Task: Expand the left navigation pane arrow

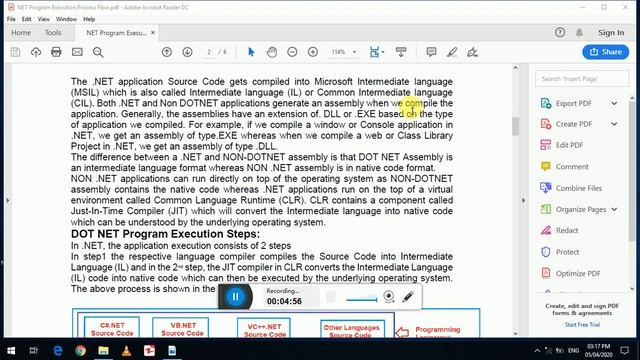Action: pyautogui.click(x=7, y=200)
